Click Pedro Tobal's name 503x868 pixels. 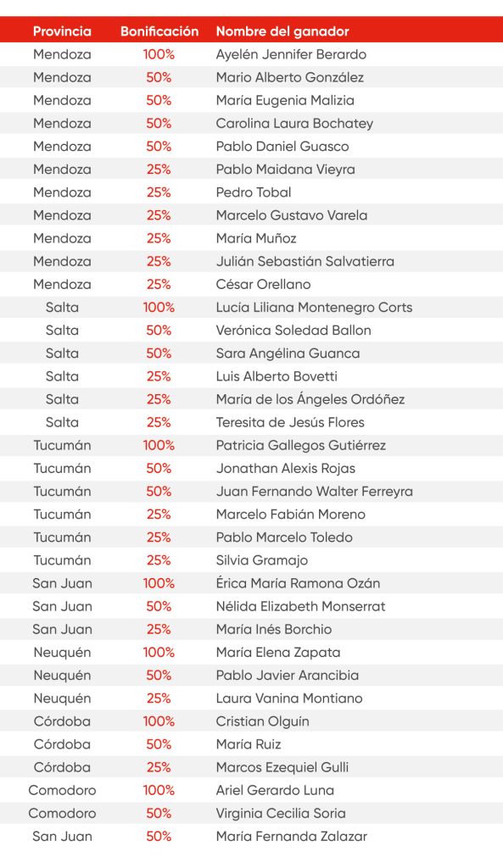point(253,192)
